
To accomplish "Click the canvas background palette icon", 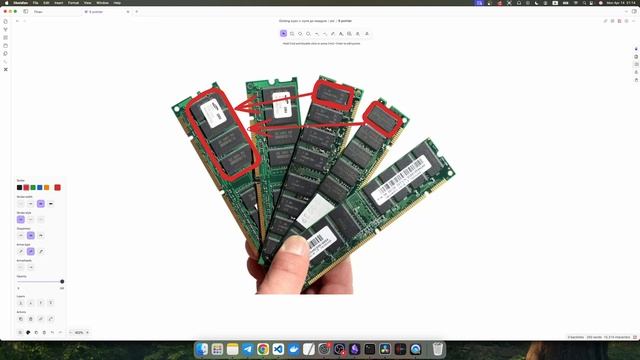I will tap(28, 332).
